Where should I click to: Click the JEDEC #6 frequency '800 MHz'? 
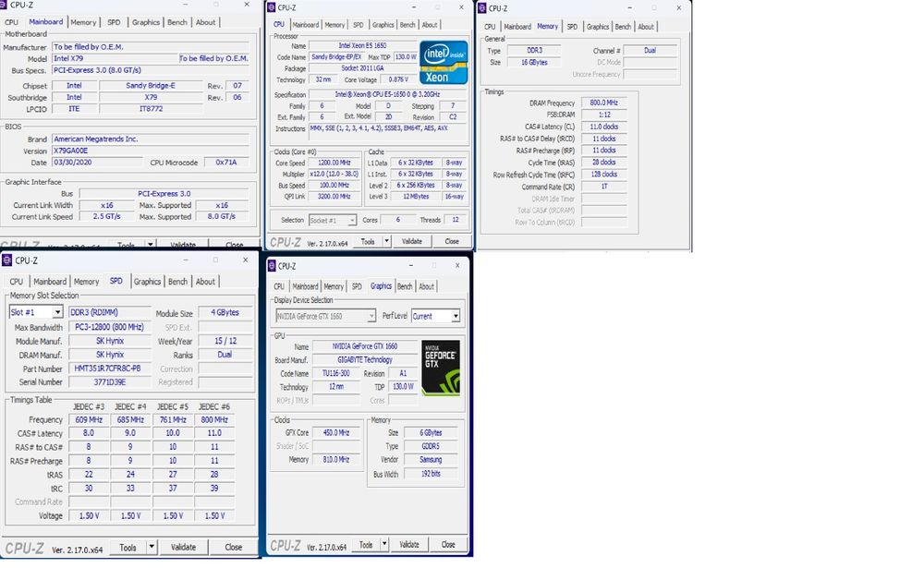click(214, 419)
